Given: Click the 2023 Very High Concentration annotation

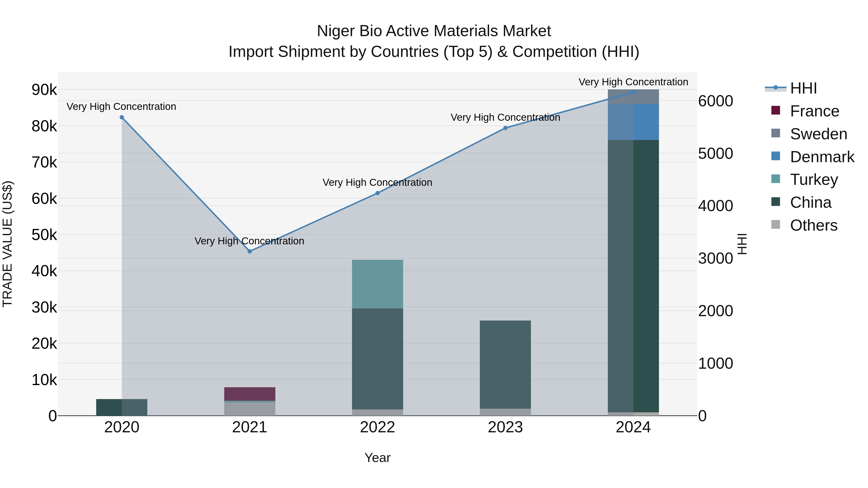Looking at the screenshot, I should pyautogui.click(x=505, y=117).
